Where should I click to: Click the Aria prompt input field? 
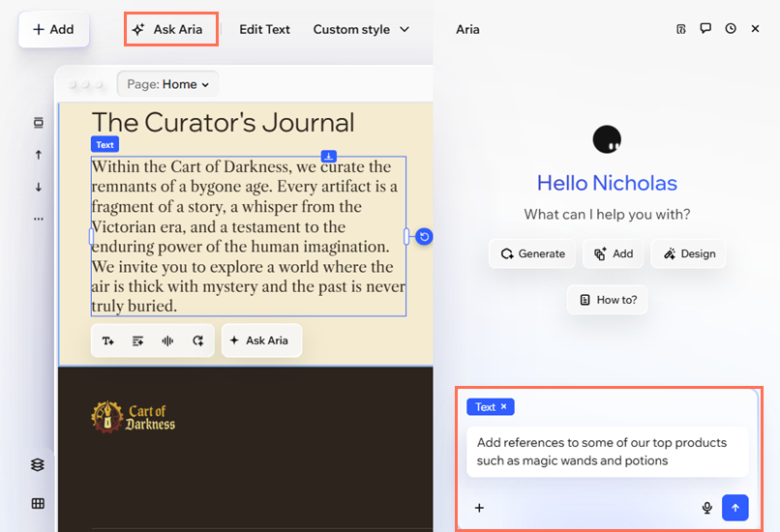pos(608,452)
